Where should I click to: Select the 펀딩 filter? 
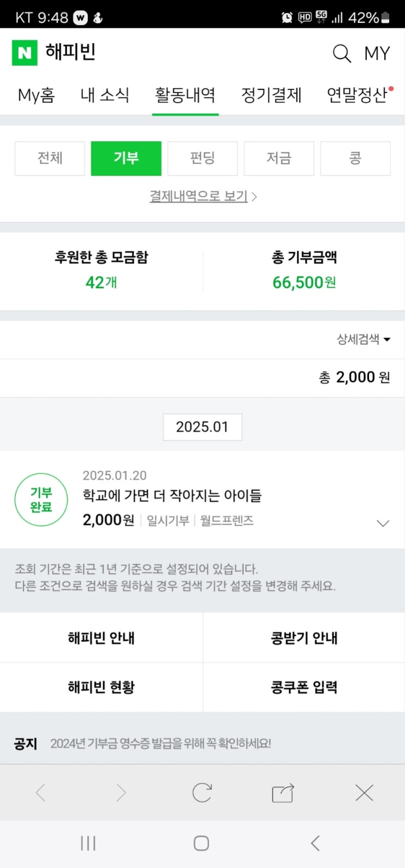click(x=202, y=159)
